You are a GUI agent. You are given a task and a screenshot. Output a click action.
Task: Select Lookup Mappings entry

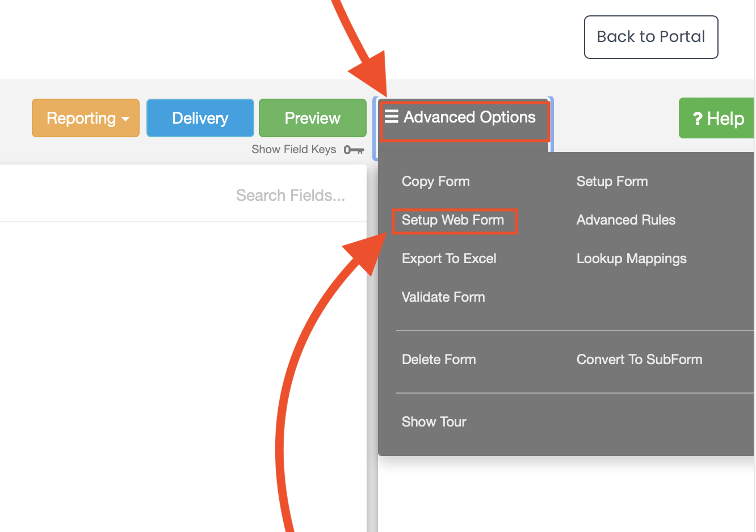pyautogui.click(x=631, y=259)
